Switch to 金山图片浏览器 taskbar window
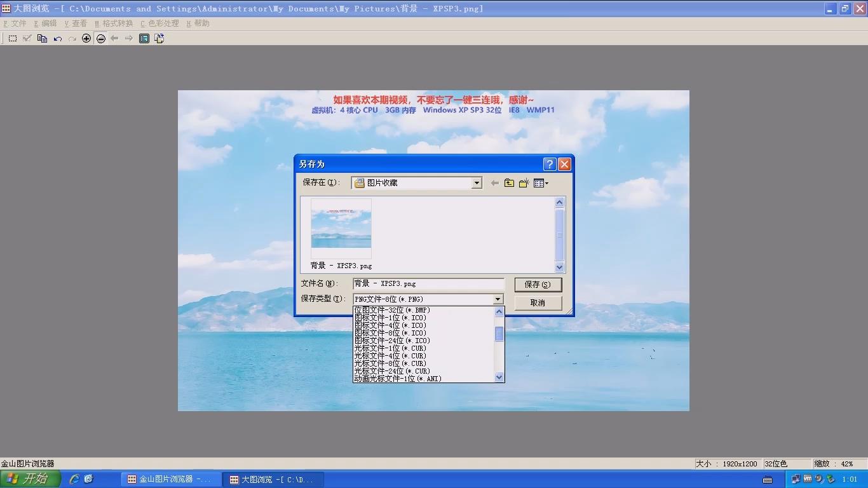The height and width of the screenshot is (488, 868). click(170, 479)
